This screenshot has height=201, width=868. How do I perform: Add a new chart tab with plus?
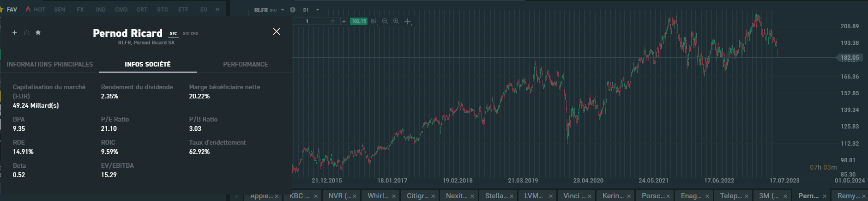(237, 196)
